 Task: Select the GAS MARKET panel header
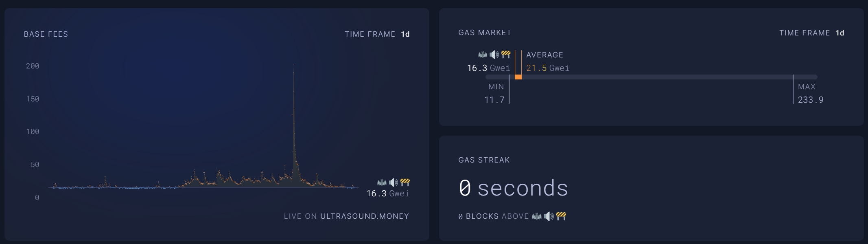pyautogui.click(x=485, y=33)
